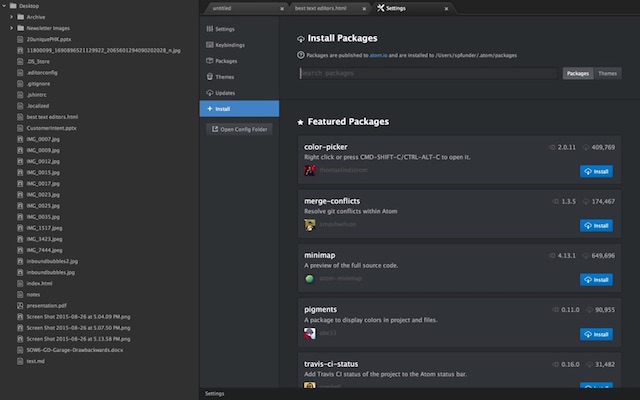Close the Settings tab
The height and width of the screenshot is (400, 640).
pyautogui.click(x=446, y=9)
